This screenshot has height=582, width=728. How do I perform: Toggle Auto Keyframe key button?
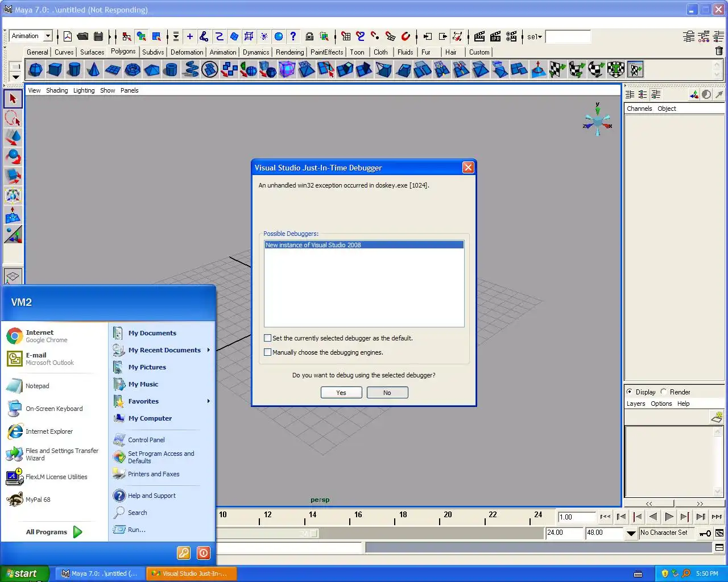(705, 533)
